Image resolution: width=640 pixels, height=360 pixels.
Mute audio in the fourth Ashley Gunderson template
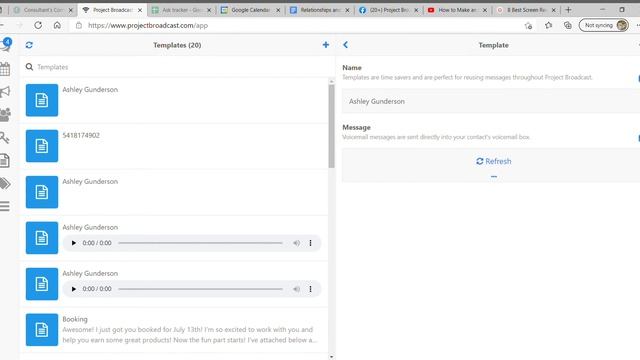coord(296,243)
